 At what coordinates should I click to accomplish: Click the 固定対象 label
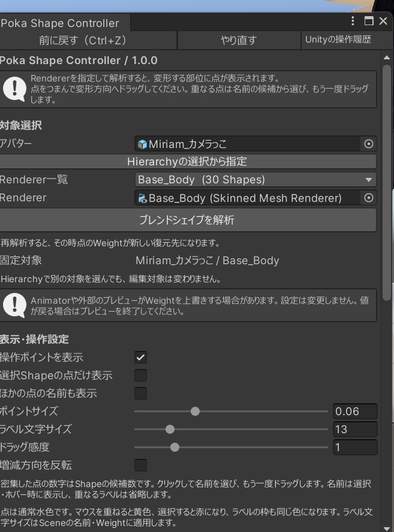(x=21, y=261)
